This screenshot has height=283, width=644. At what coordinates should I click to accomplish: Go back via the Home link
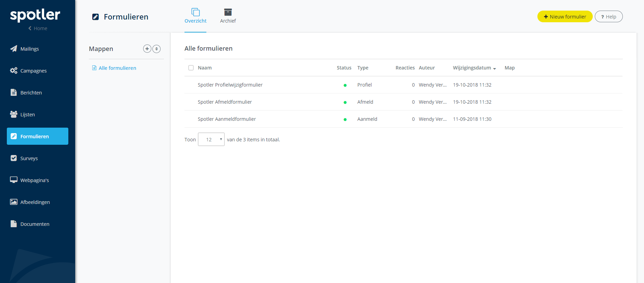pyautogui.click(x=38, y=28)
